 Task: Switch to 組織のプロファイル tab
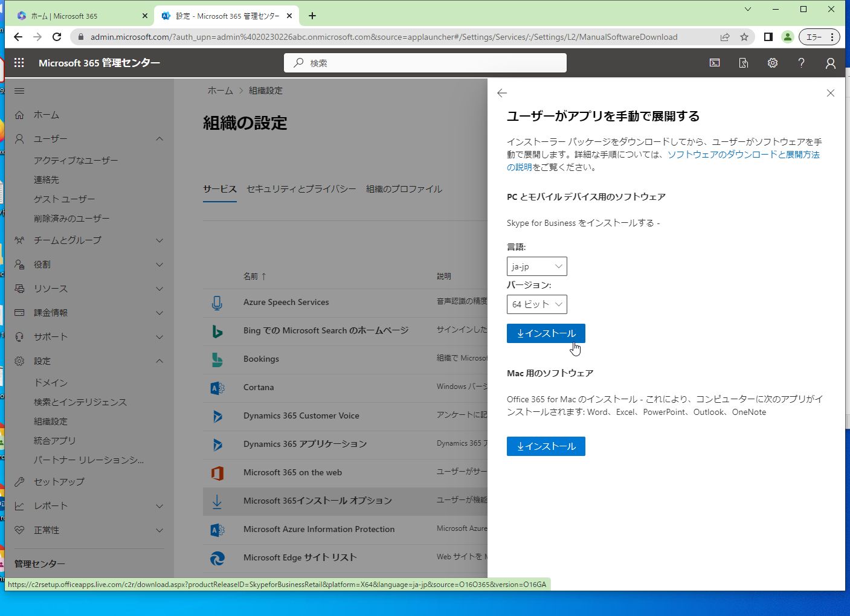click(x=404, y=189)
